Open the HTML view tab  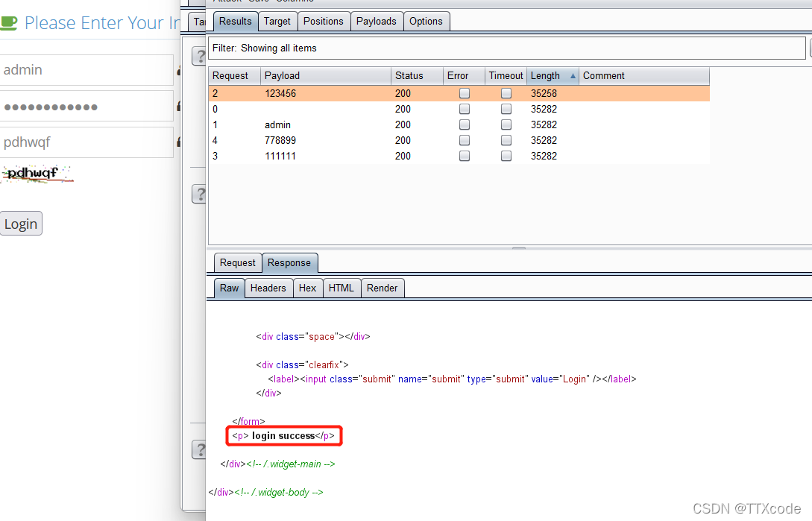pyautogui.click(x=342, y=288)
